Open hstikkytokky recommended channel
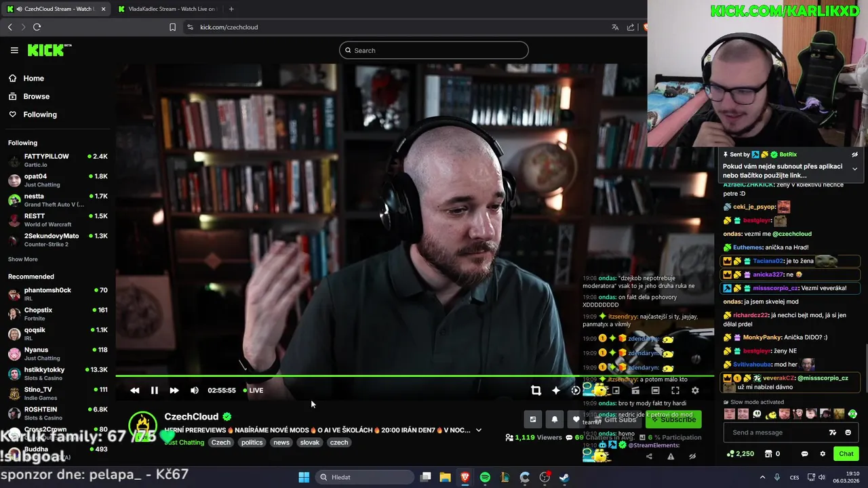 (x=58, y=374)
